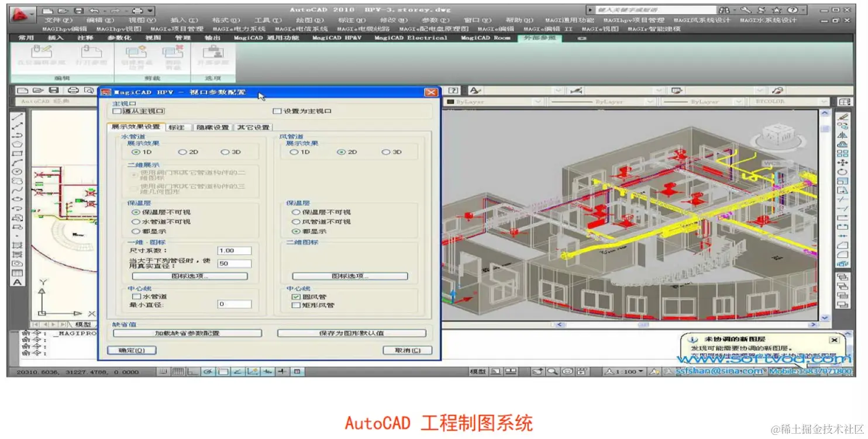Click 图标选项 button under 风管道
This screenshot has width=868, height=439.
coord(350,276)
